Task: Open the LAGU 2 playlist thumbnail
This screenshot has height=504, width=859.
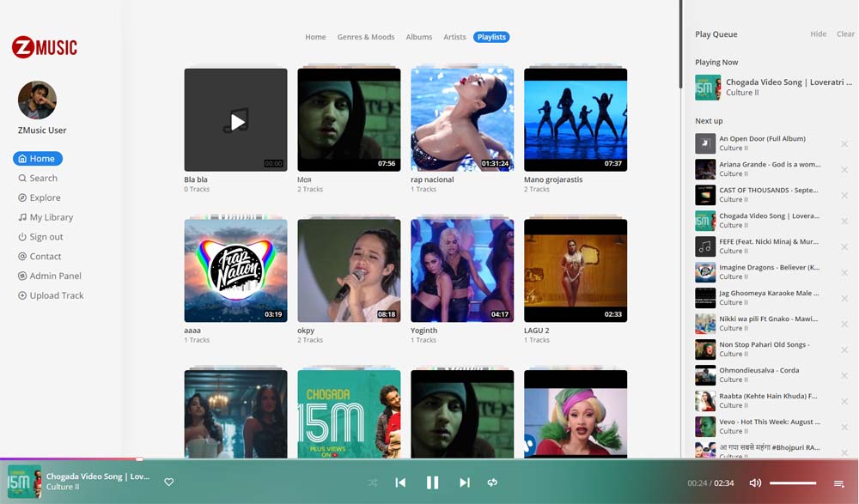Action: point(576,270)
